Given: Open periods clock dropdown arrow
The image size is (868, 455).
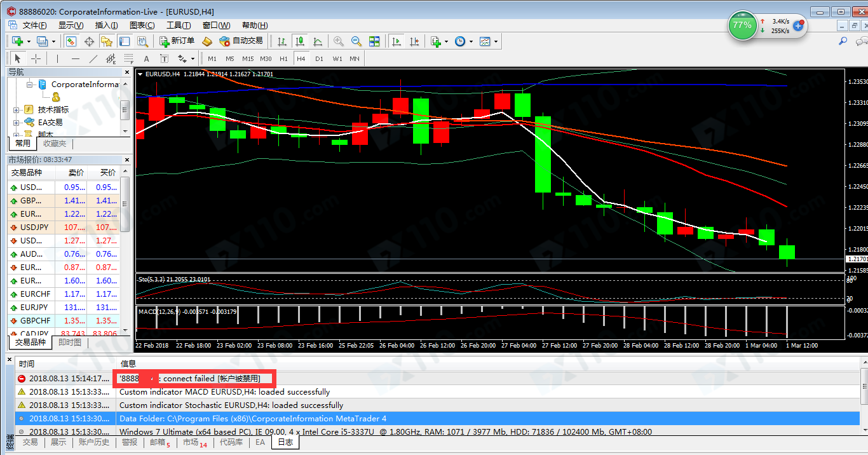Looking at the screenshot, I should [x=471, y=41].
